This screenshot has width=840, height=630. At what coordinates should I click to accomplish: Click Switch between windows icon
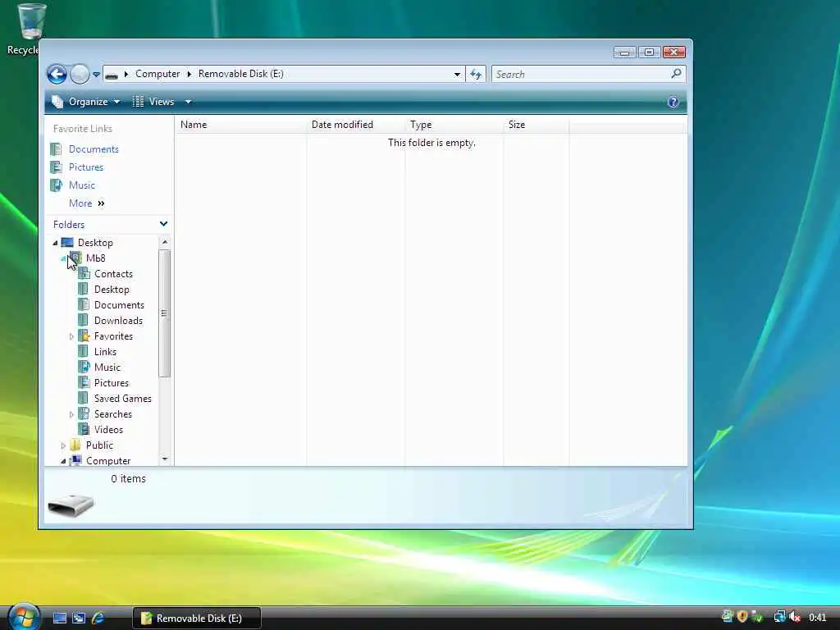pos(79,619)
